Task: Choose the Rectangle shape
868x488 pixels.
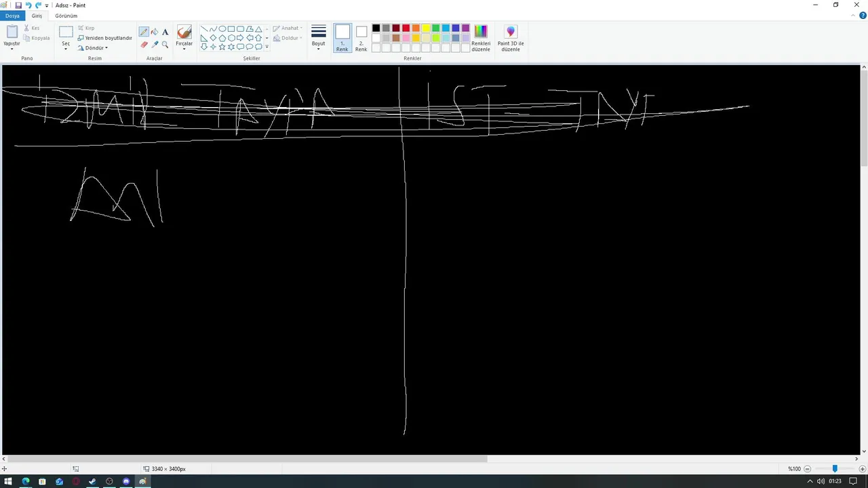Action: pos(231,29)
